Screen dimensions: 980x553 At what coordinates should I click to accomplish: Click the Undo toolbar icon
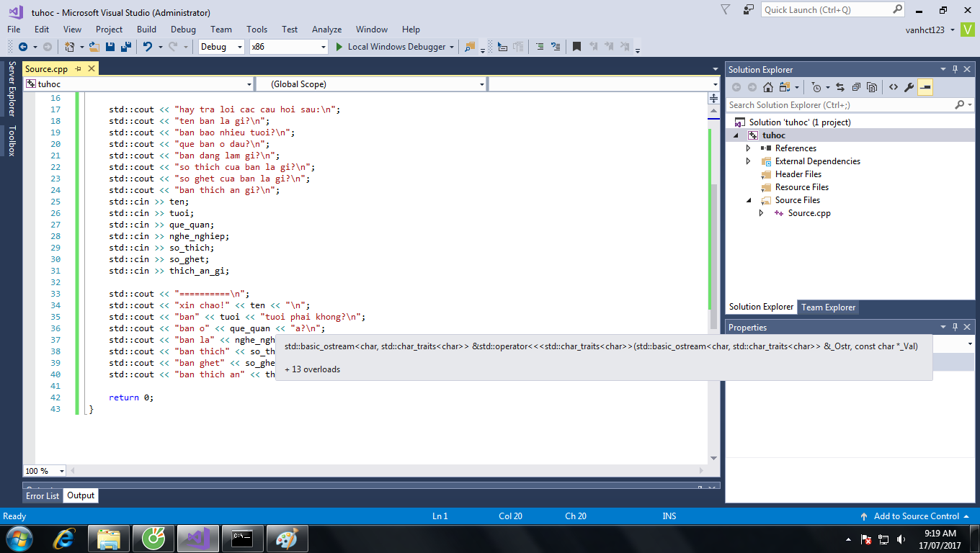pos(148,47)
